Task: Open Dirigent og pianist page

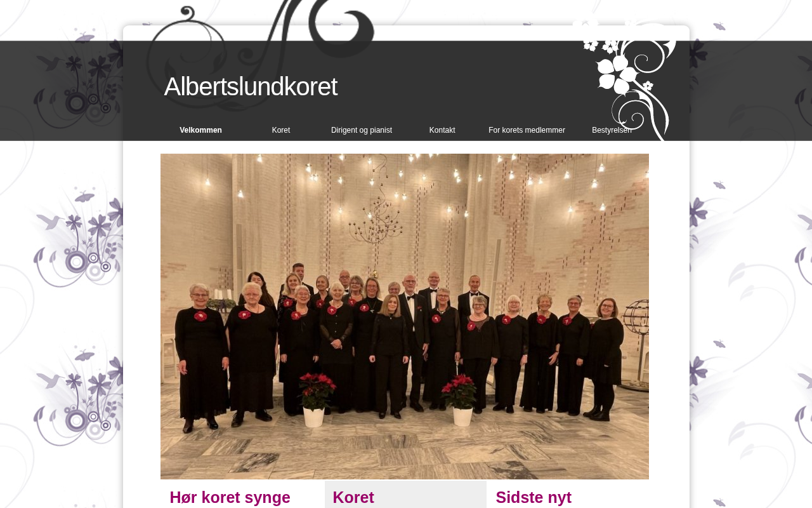Action: click(362, 130)
